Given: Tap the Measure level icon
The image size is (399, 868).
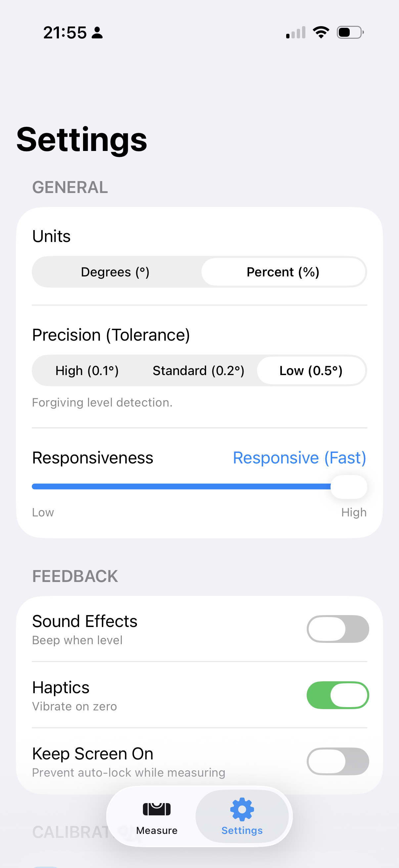Looking at the screenshot, I should pyautogui.click(x=156, y=809).
